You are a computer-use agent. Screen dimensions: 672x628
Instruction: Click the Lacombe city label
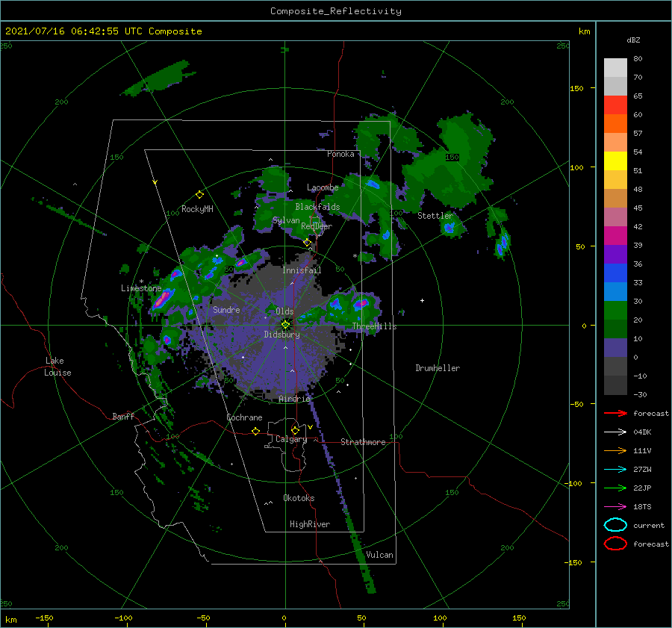click(323, 187)
